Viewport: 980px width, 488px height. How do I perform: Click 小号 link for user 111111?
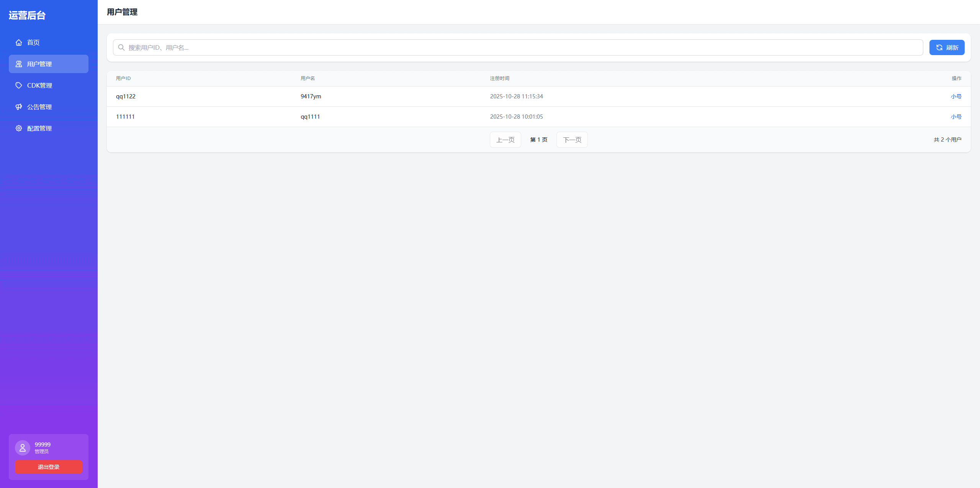pyautogui.click(x=955, y=117)
